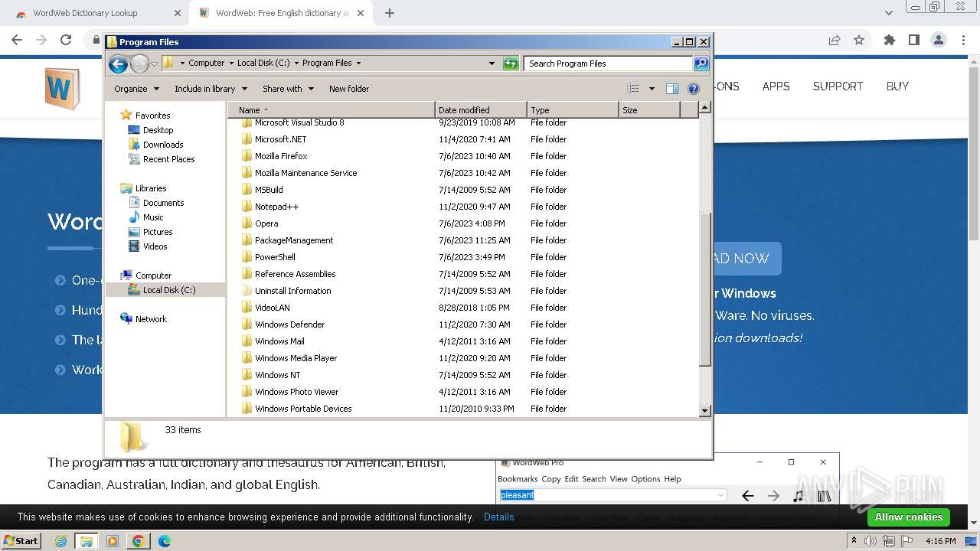The width and height of the screenshot is (980, 551).
Task: Click the search magnifier icon in Explorer
Action: [x=701, y=64]
